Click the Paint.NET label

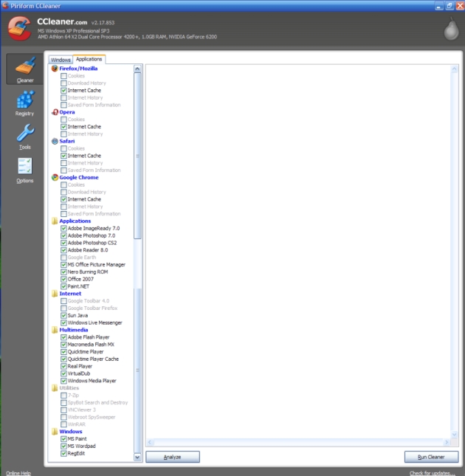[x=78, y=286]
